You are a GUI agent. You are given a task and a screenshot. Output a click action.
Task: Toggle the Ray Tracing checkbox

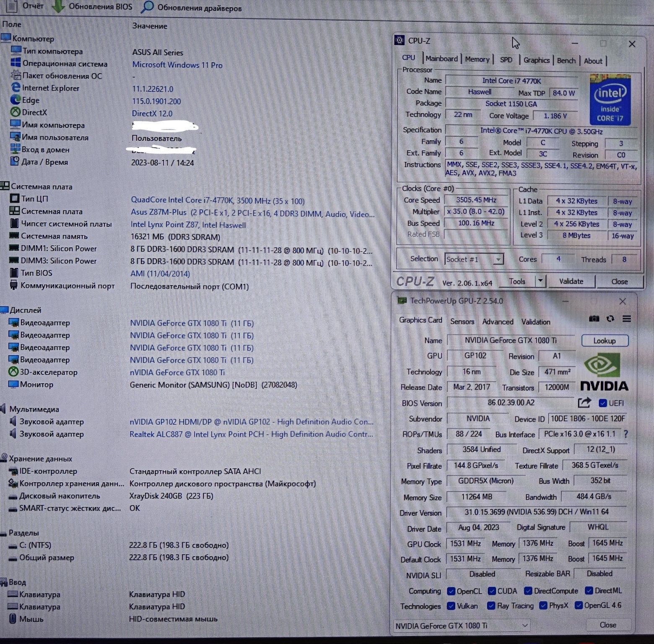click(x=491, y=606)
